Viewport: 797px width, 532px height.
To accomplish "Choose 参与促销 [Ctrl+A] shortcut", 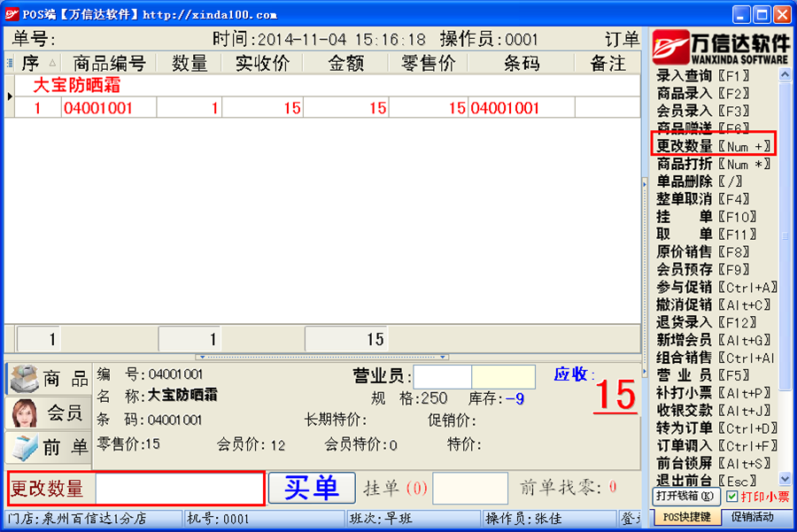I will (716, 287).
